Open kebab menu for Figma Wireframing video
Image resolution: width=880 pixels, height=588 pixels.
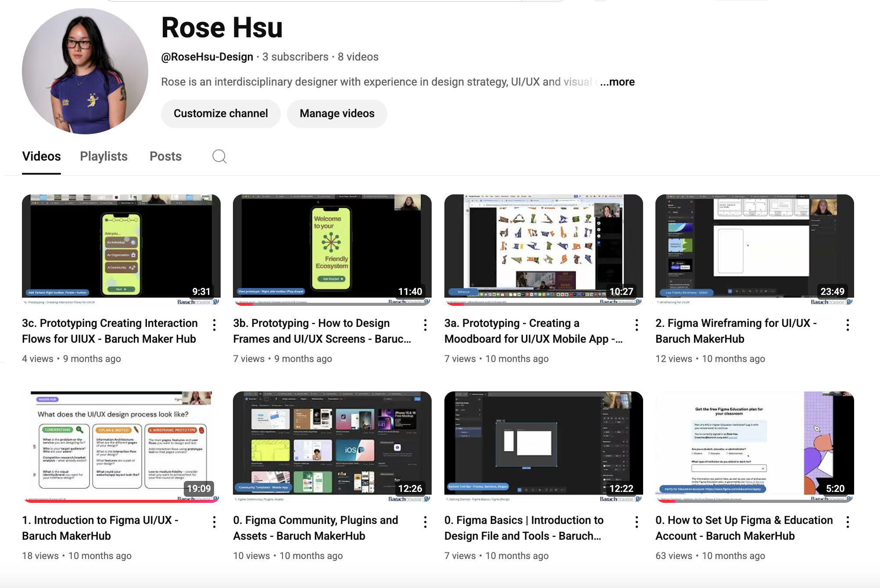click(848, 325)
